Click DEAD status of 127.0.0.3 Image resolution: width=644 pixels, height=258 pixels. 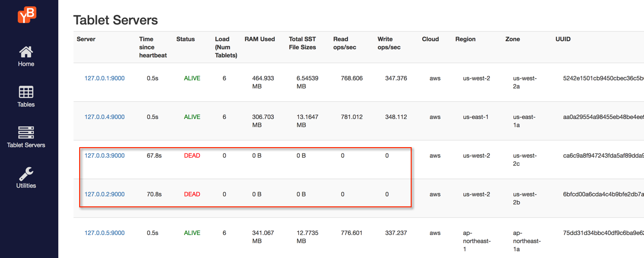pyautogui.click(x=192, y=156)
